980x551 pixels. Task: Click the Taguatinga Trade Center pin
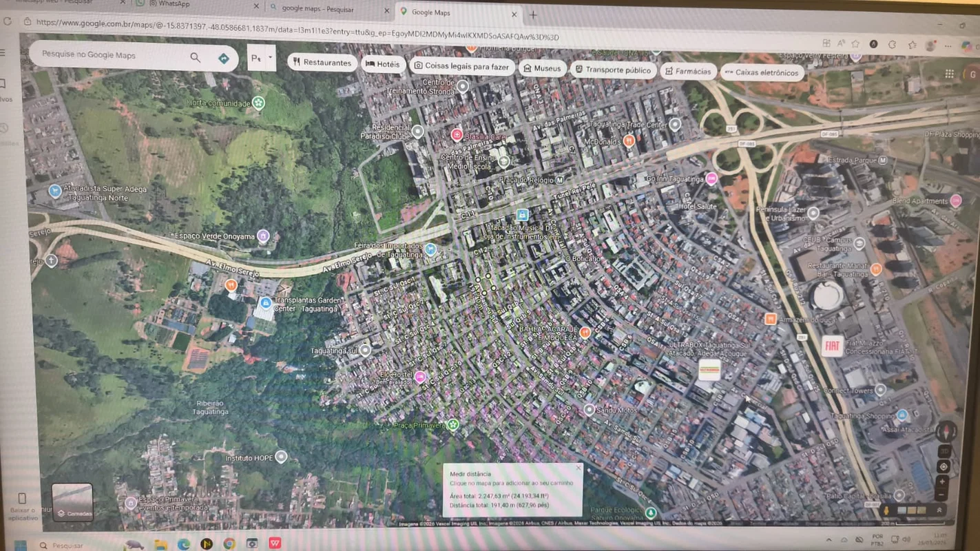tap(675, 125)
